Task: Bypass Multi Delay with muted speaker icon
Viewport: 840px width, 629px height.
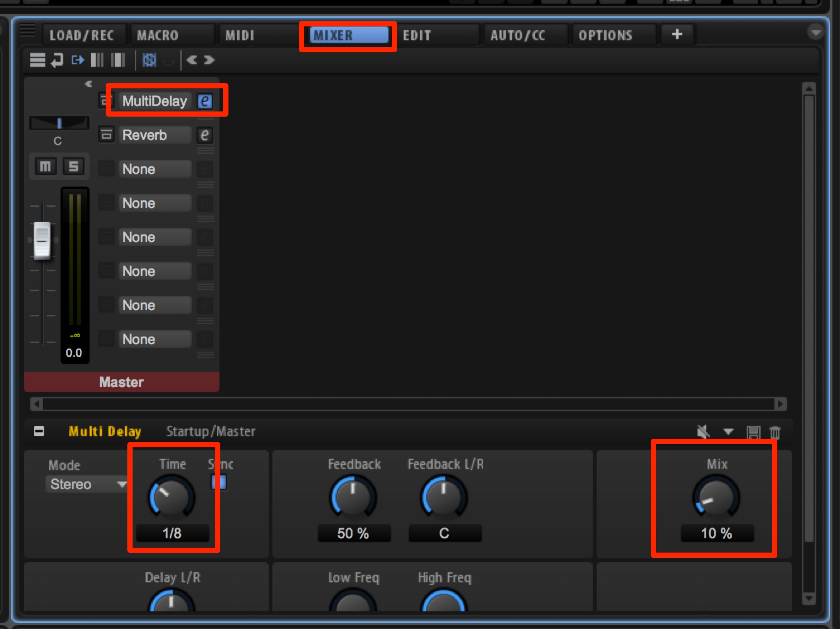Action: [703, 432]
